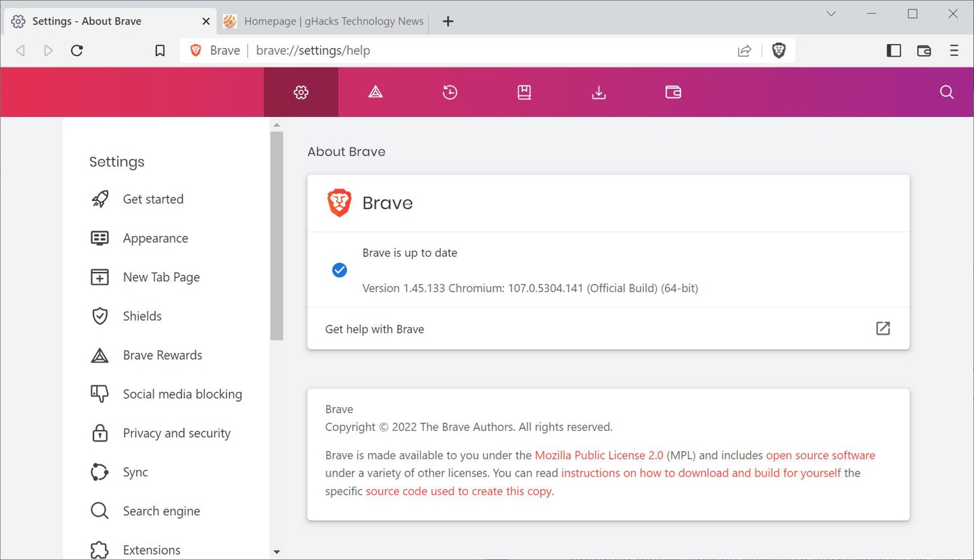The width and height of the screenshot is (974, 560).
Task: Click the Shields checkmark icon in the sidebar
Action: [x=99, y=316]
